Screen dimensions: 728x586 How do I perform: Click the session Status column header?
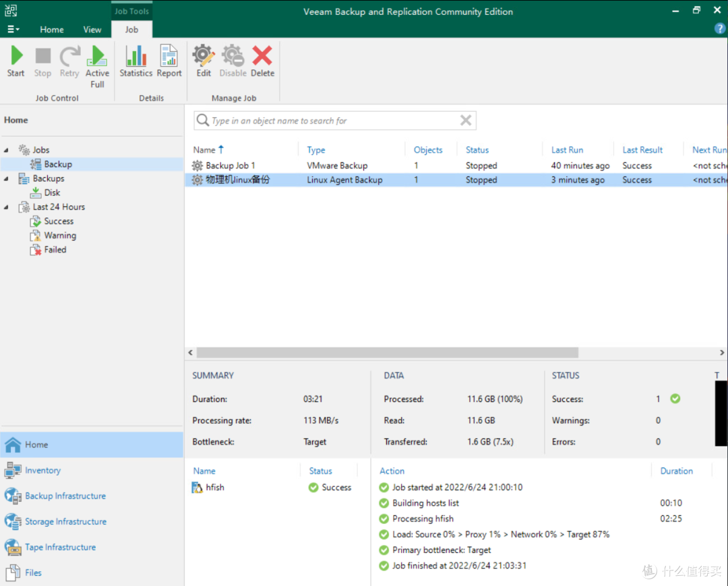pyautogui.click(x=320, y=471)
